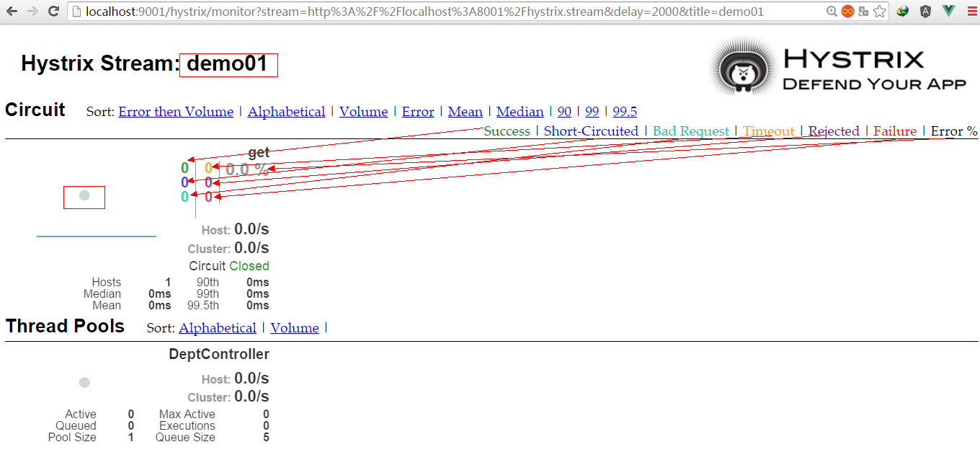This screenshot has width=980, height=460.
Task: Click the green success counter 0
Action: tap(185, 168)
